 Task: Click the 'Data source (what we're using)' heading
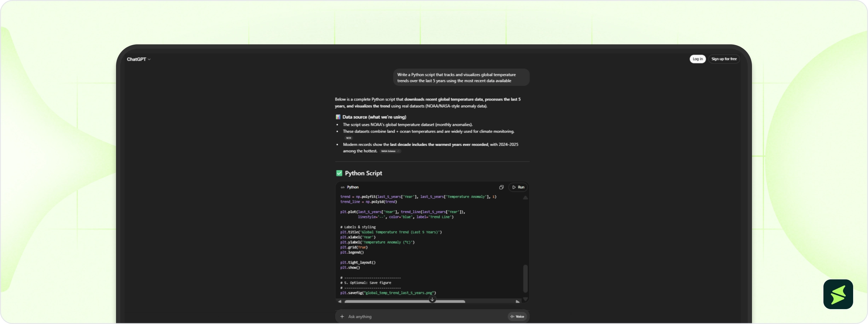pos(374,117)
